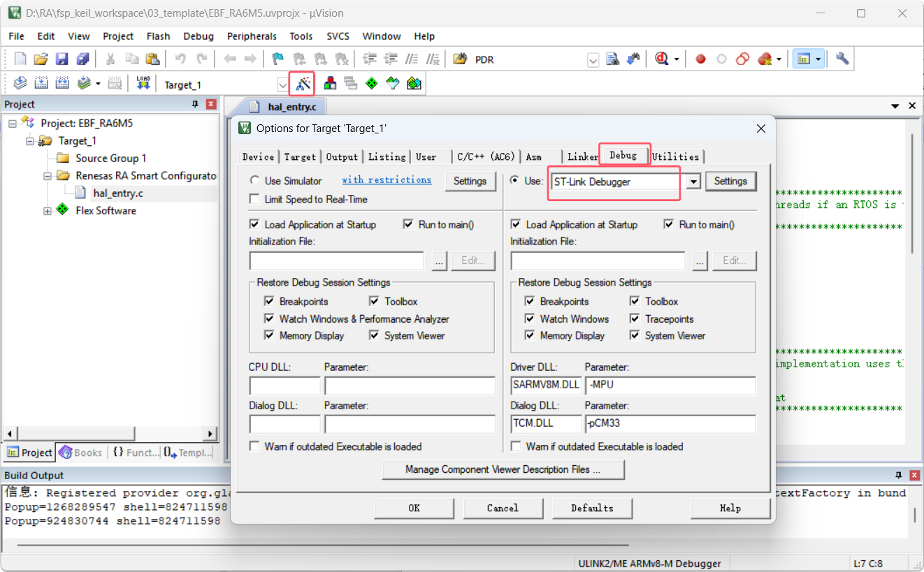Collapse the Renesas RA Smart Configurator group

[48, 175]
